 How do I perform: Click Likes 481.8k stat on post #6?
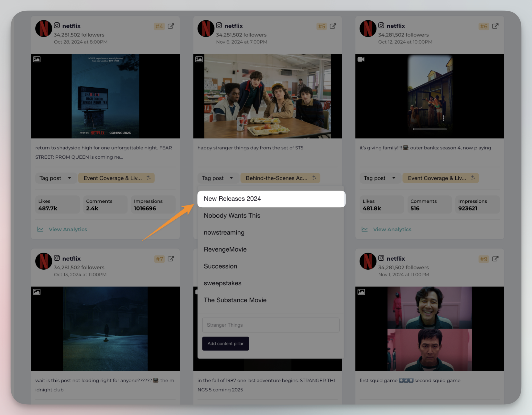coord(382,205)
